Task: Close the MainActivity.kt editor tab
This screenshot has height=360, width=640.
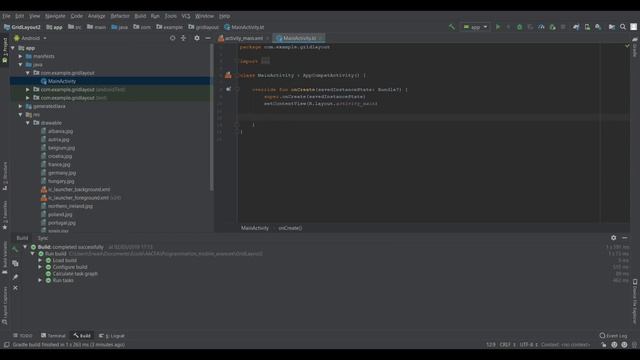Action: coord(321,38)
